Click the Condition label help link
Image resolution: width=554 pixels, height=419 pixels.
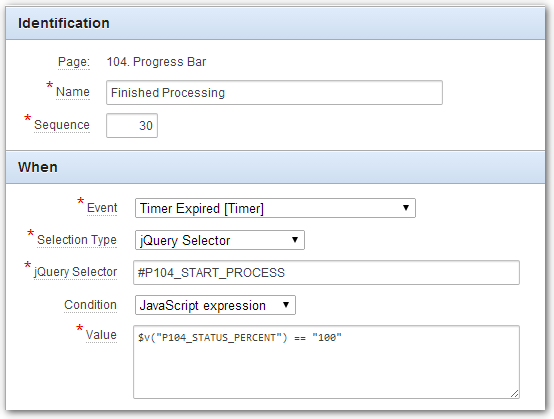90,305
